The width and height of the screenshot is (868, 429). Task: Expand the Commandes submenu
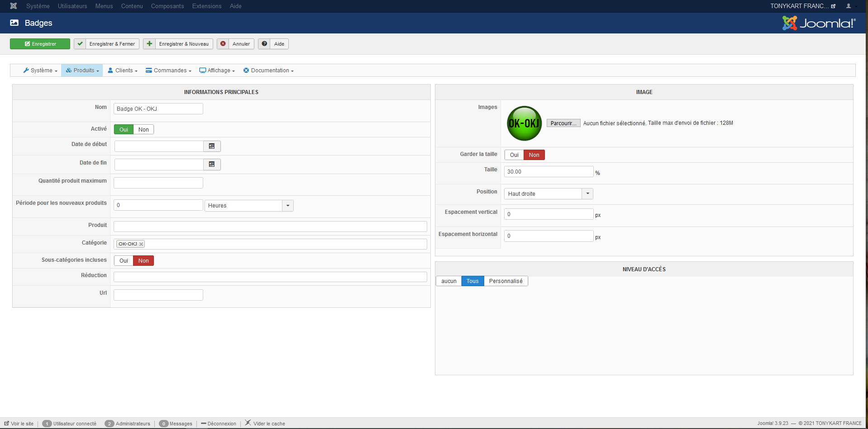168,71
